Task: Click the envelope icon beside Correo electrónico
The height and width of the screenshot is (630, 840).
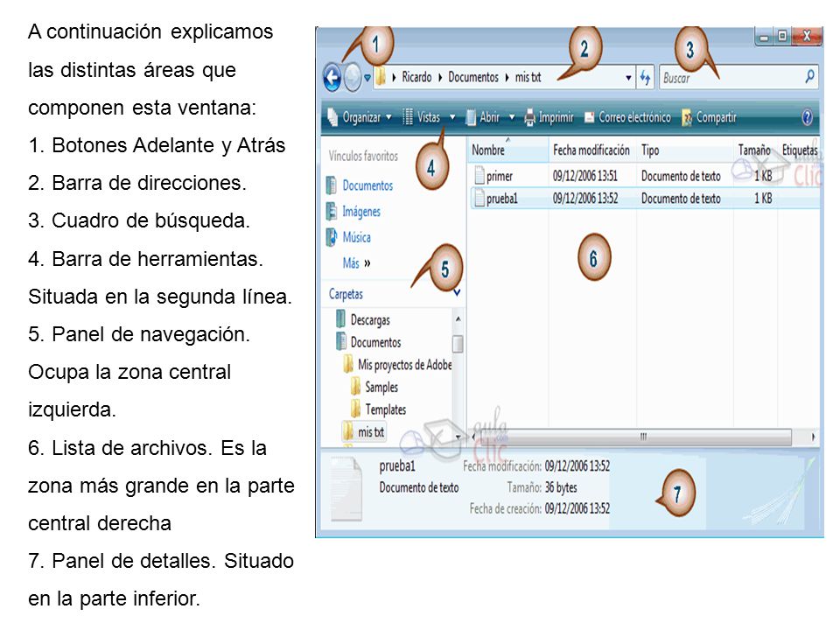Action: (x=589, y=117)
